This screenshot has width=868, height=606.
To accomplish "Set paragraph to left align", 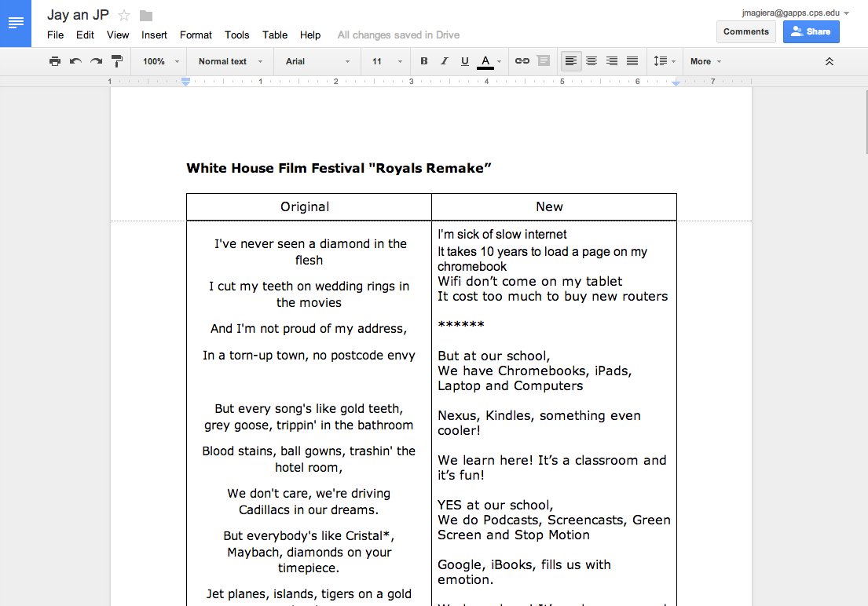I will click(571, 61).
